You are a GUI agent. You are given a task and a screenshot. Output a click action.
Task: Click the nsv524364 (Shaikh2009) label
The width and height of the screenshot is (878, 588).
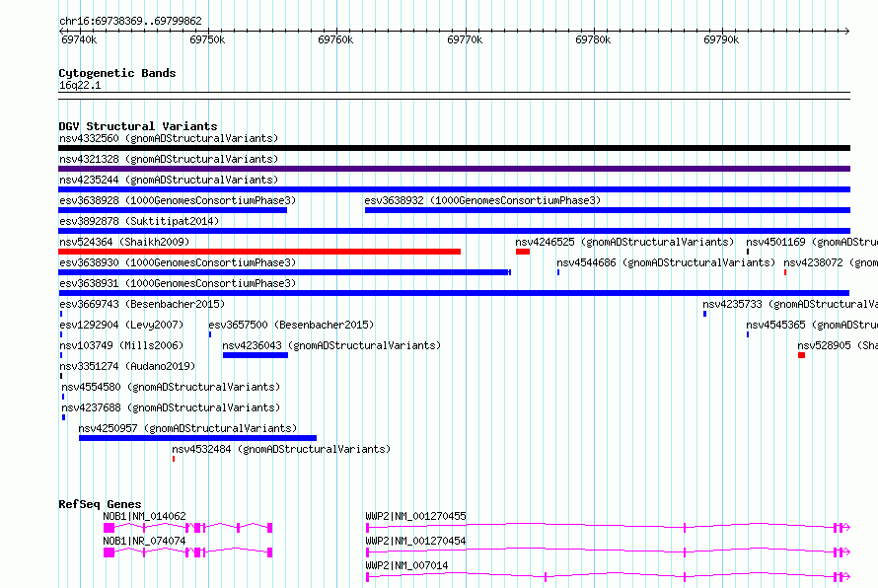point(124,242)
